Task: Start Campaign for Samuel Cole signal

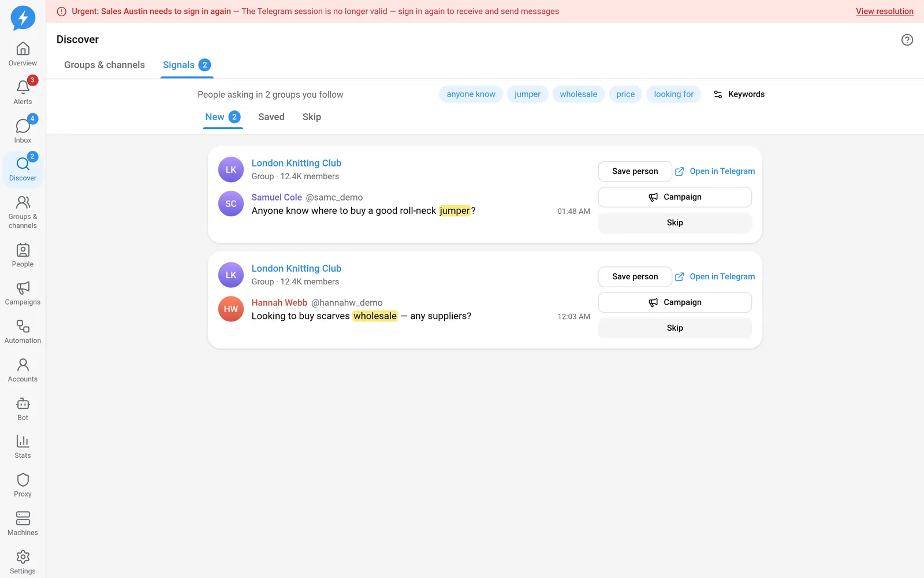Action: point(675,197)
